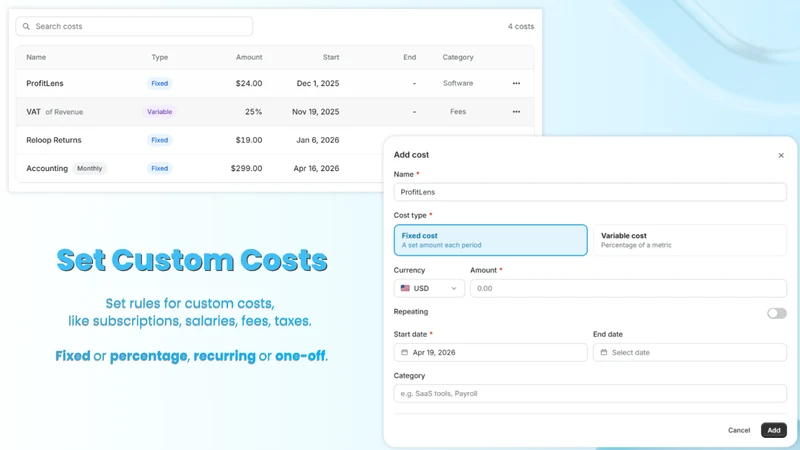This screenshot has width=800, height=450.
Task: Click the Software category cell
Action: point(458,83)
